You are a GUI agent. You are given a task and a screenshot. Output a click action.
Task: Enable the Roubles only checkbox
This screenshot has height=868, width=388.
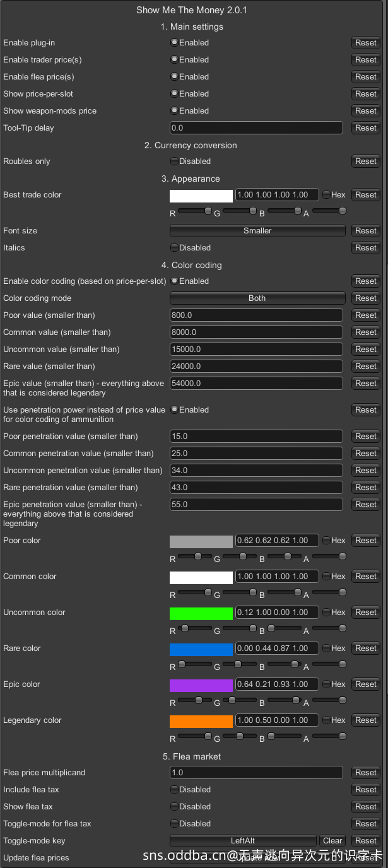(x=174, y=161)
